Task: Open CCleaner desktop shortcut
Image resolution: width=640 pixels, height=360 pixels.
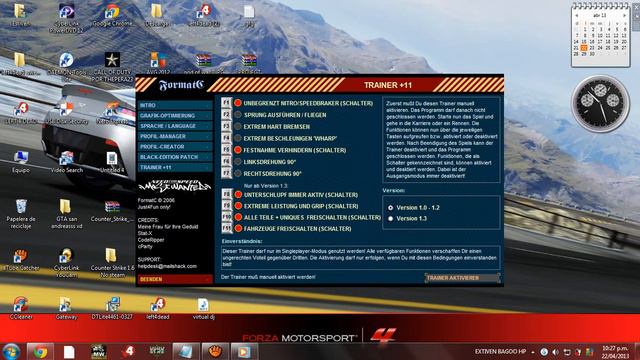Action: click(21, 308)
